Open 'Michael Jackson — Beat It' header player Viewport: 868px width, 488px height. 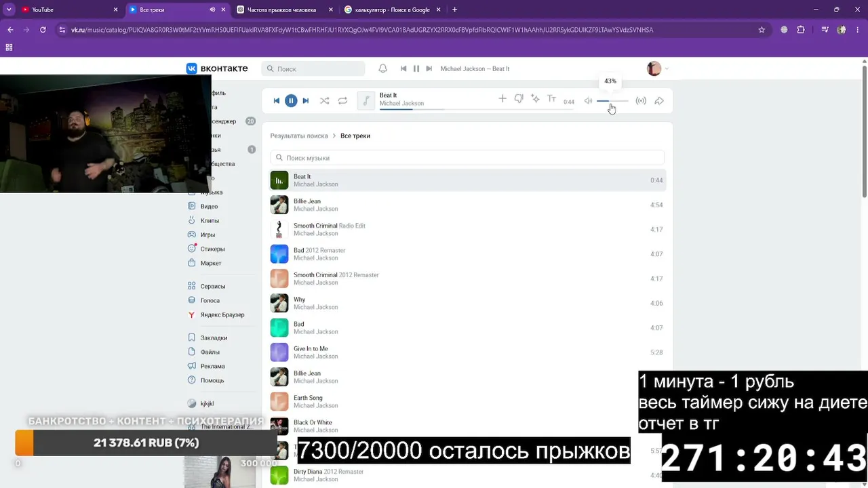(x=475, y=68)
